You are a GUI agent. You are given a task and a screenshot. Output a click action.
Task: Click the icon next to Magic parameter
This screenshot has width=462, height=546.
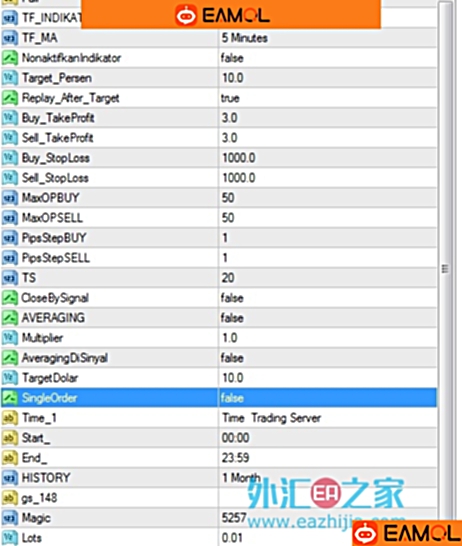pos(9,518)
